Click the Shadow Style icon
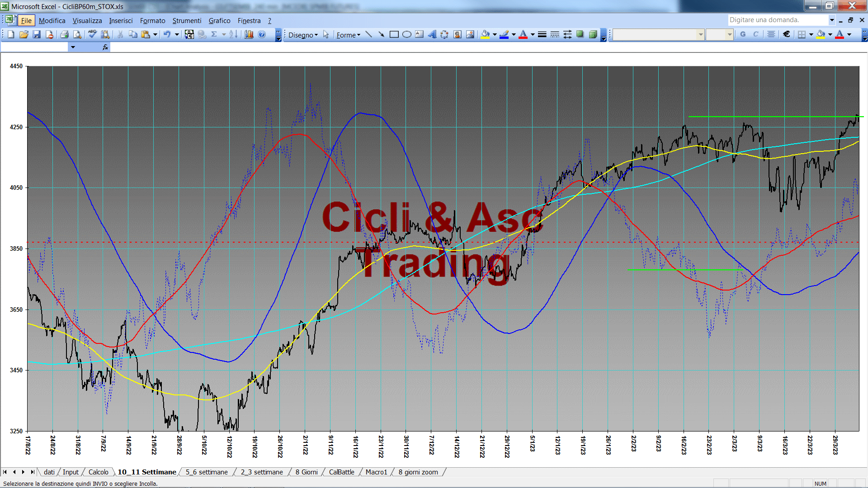Viewport: 868px width, 488px height. [580, 34]
